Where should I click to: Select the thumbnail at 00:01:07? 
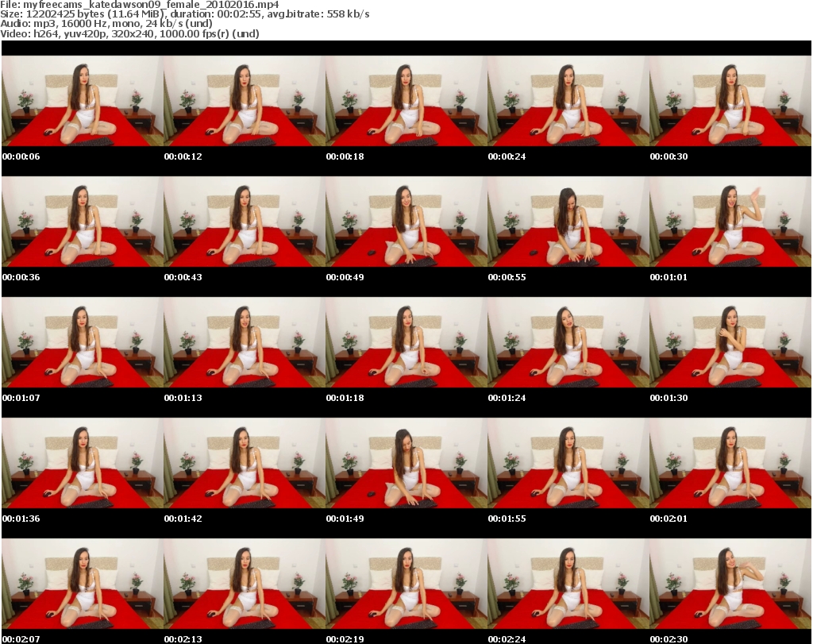point(83,343)
